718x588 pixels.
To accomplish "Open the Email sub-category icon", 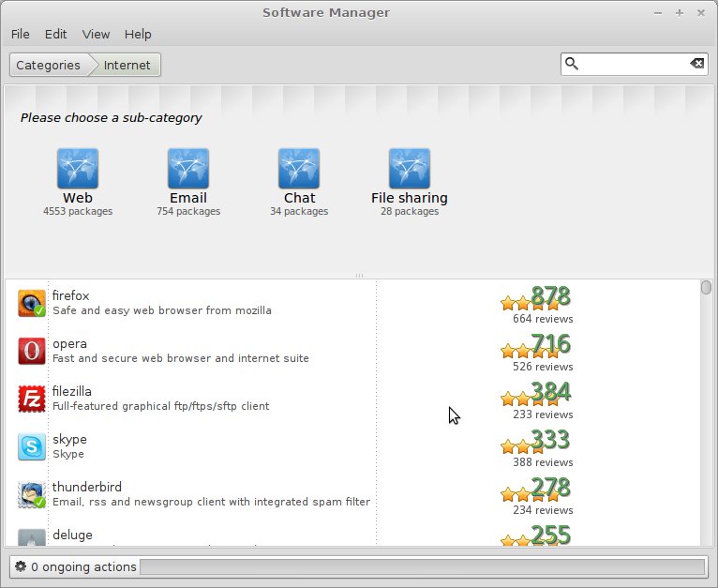I will (188, 169).
